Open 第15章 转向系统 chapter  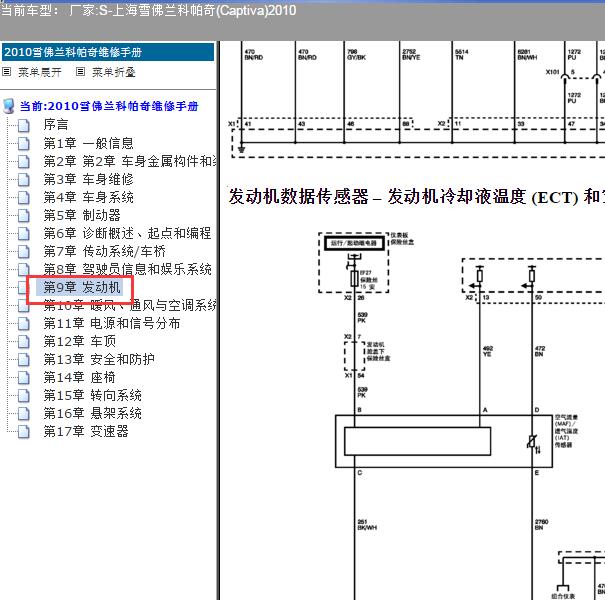click(92, 395)
